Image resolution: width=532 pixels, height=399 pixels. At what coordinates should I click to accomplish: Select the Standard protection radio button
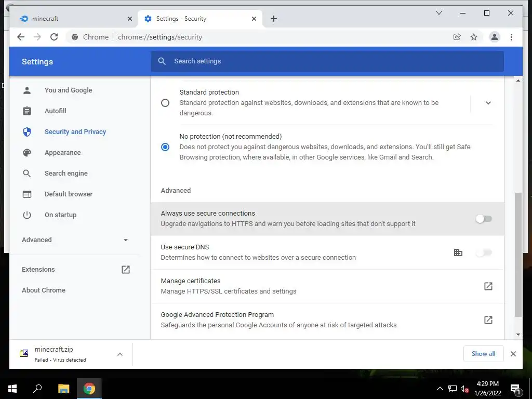pos(165,103)
